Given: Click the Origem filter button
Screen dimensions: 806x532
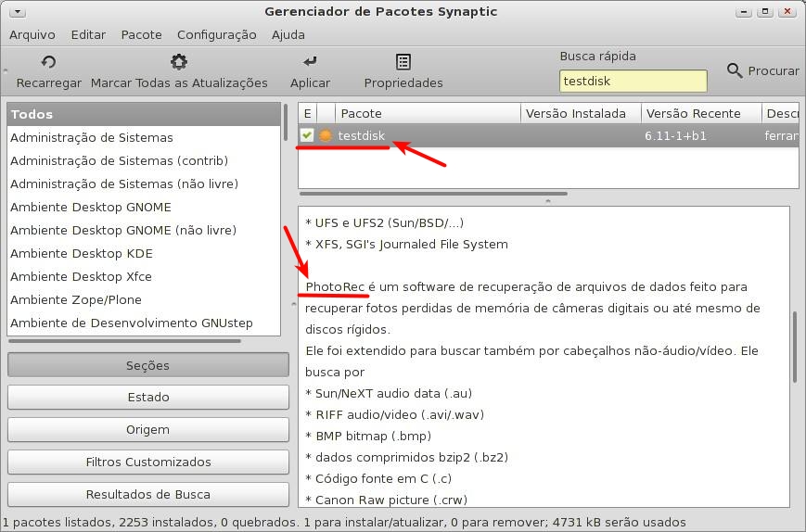Looking at the screenshot, I should pyautogui.click(x=148, y=429).
